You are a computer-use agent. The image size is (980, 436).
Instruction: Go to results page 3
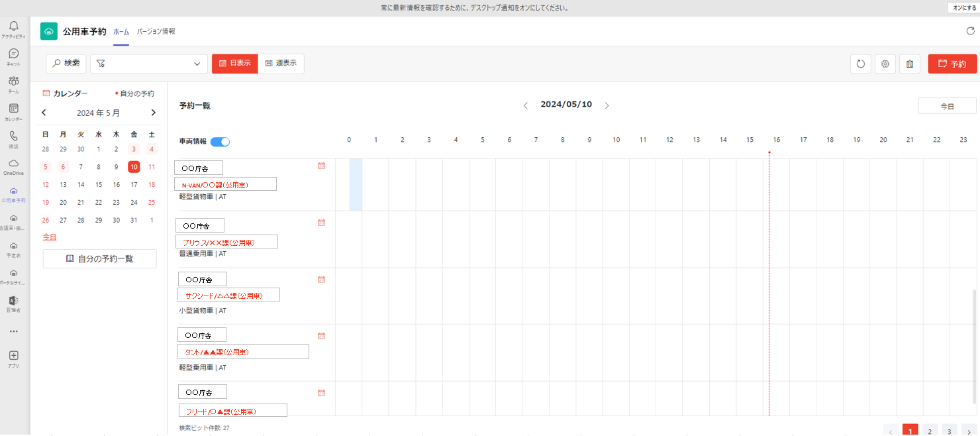pyautogui.click(x=950, y=431)
